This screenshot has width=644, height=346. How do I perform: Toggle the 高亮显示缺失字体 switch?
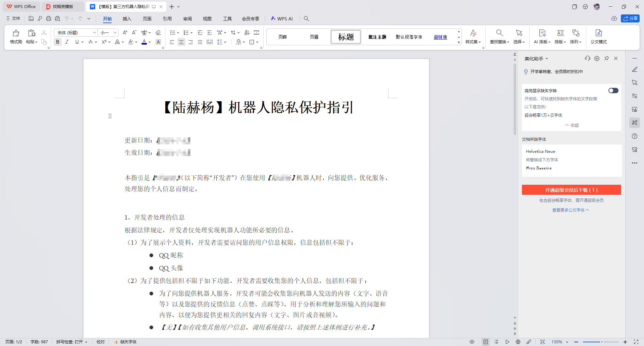[613, 91]
